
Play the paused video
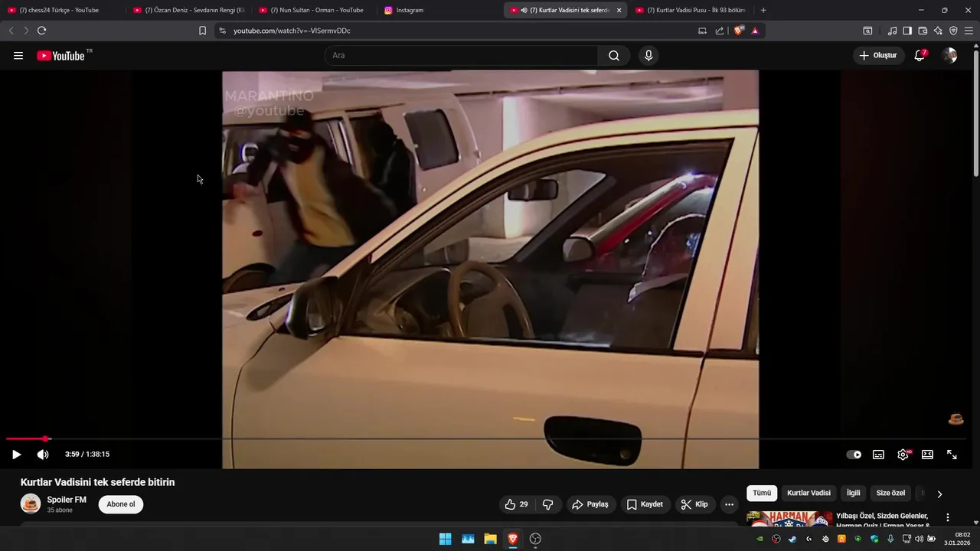tap(16, 455)
